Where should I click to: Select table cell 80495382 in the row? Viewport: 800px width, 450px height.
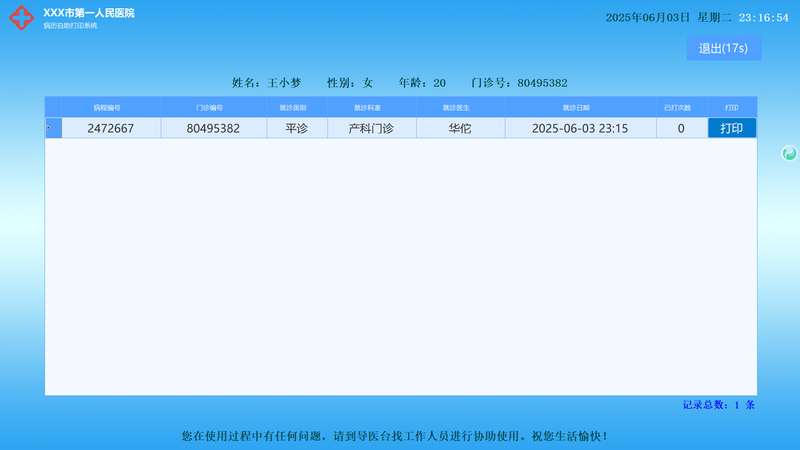click(x=213, y=128)
